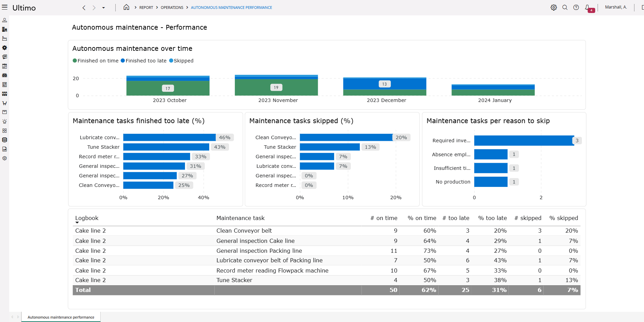Open the Marshall, A. user menu
This screenshot has width=644, height=322.
tap(616, 7)
